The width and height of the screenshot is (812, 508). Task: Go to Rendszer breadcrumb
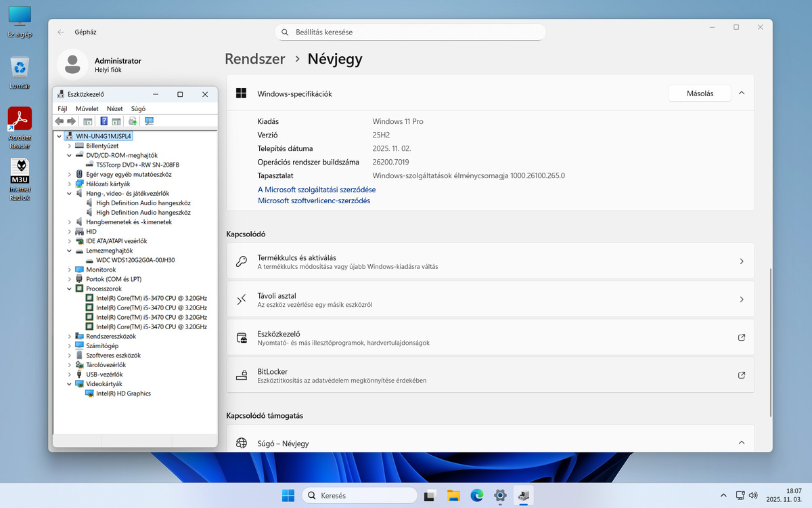pyautogui.click(x=255, y=59)
